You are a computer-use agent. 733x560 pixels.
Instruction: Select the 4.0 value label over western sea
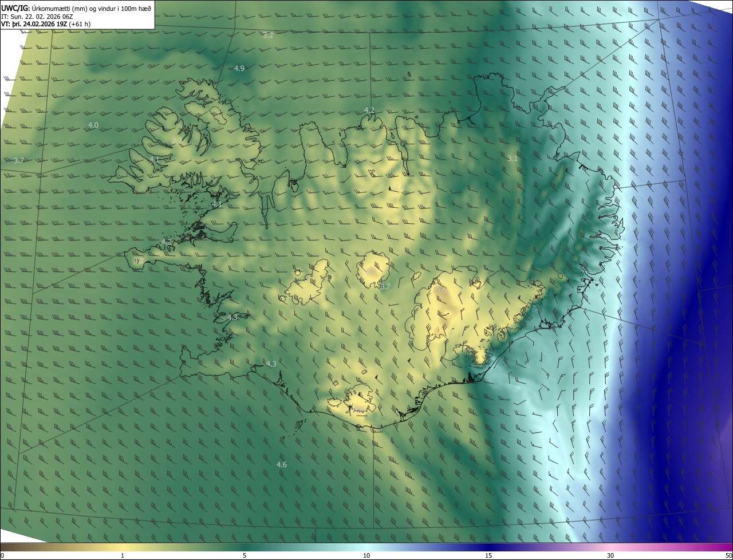click(x=93, y=125)
